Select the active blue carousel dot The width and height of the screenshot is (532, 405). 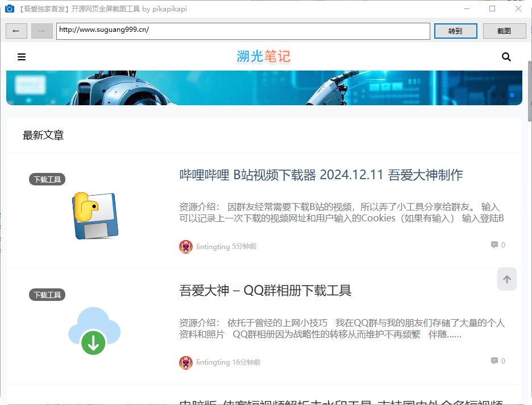click(x=512, y=95)
